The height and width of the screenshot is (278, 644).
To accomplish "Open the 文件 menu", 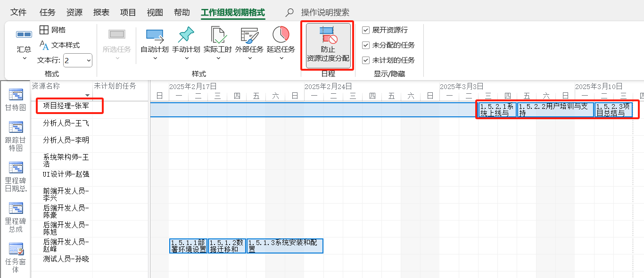I will (18, 12).
